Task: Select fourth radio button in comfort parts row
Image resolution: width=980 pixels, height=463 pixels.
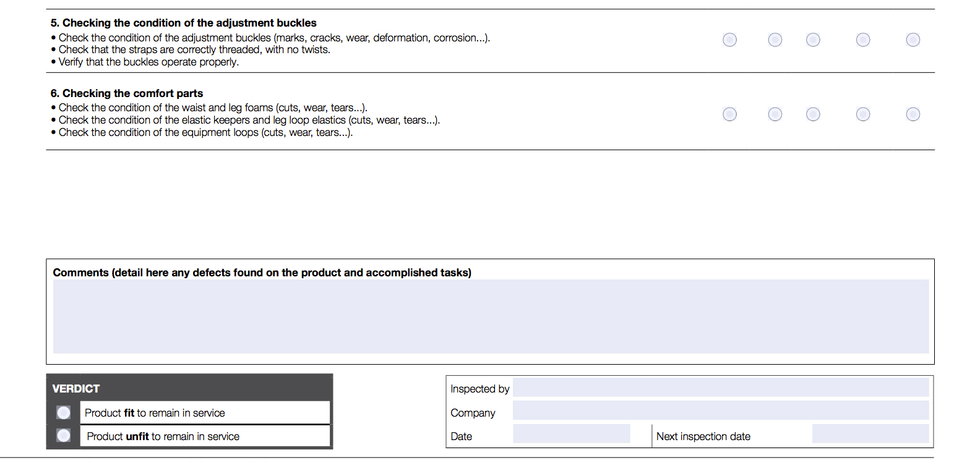Action: pyautogui.click(x=862, y=114)
